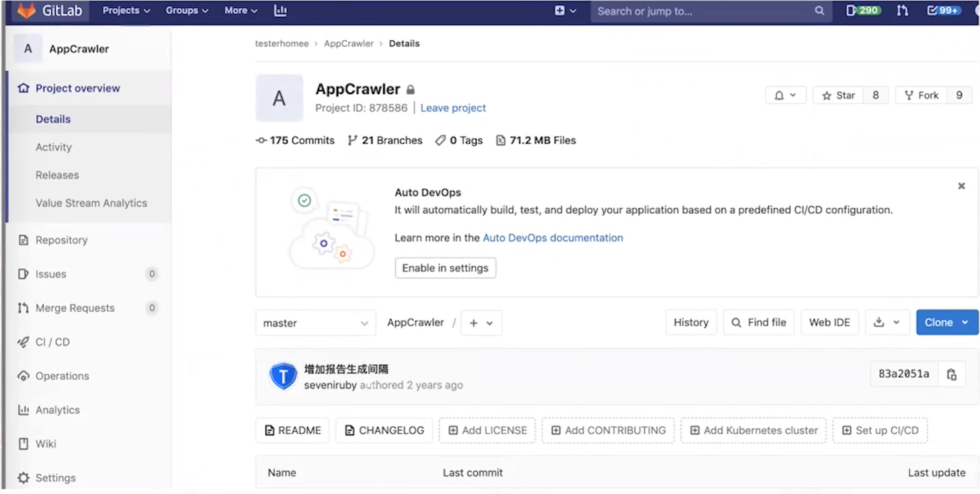Open Activity in the sidebar
This screenshot has height=494, width=980.
click(54, 147)
